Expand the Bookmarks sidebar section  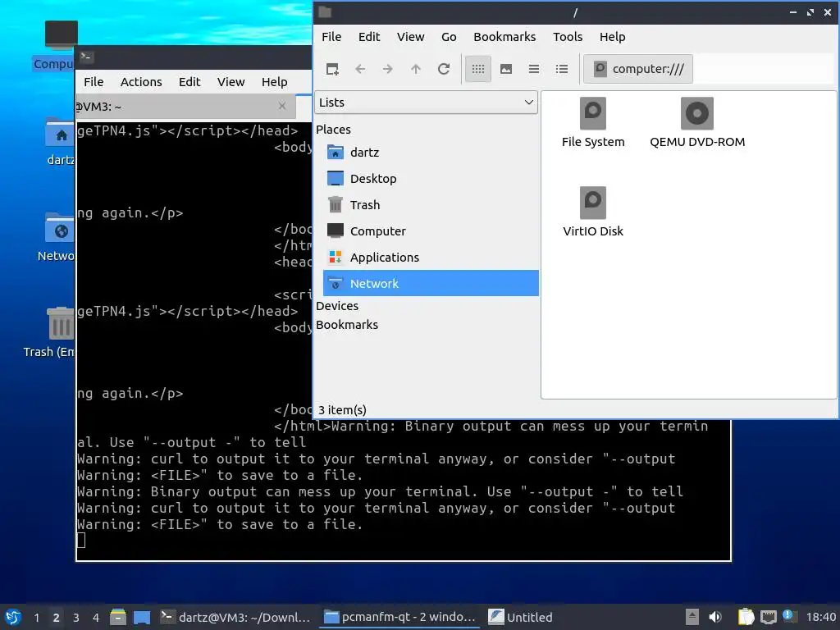(x=347, y=325)
